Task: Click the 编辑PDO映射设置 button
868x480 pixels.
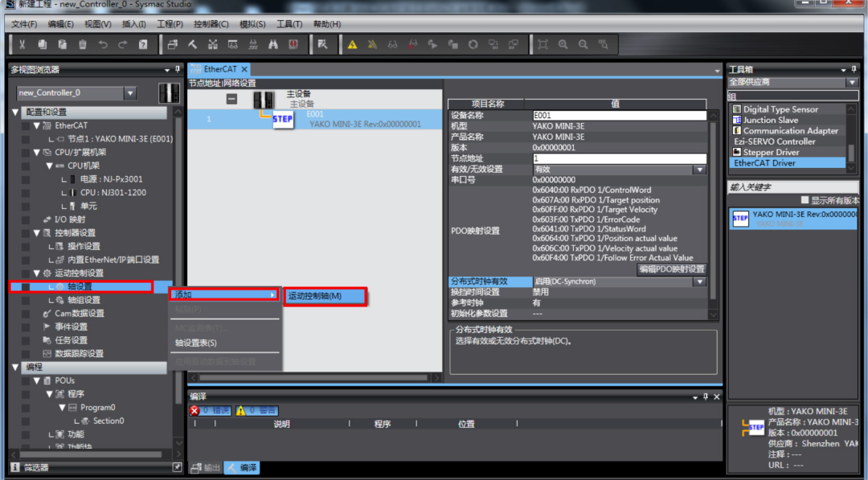Action: pos(671,269)
